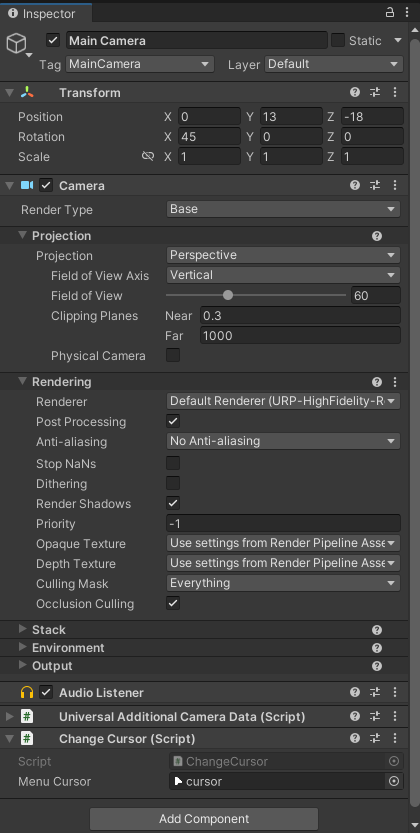Open Output section help icon
420x833 pixels.
tap(377, 666)
